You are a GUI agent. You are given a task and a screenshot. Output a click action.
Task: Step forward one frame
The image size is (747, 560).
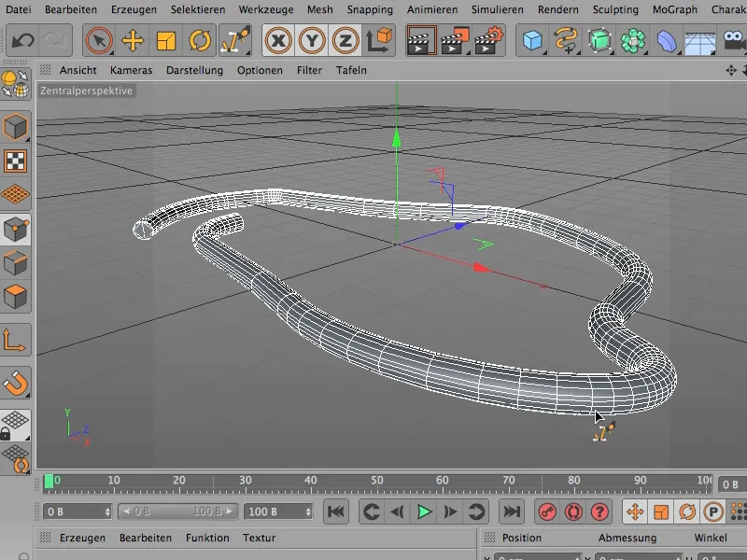click(450, 511)
